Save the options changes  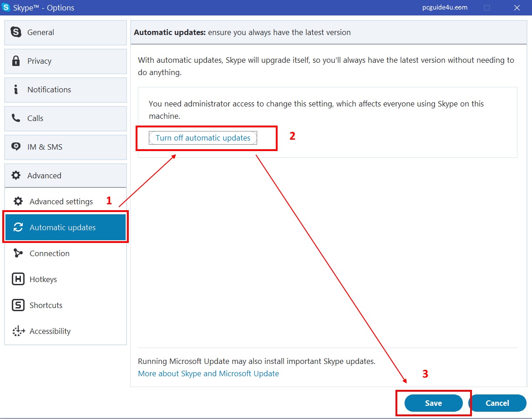click(x=433, y=403)
